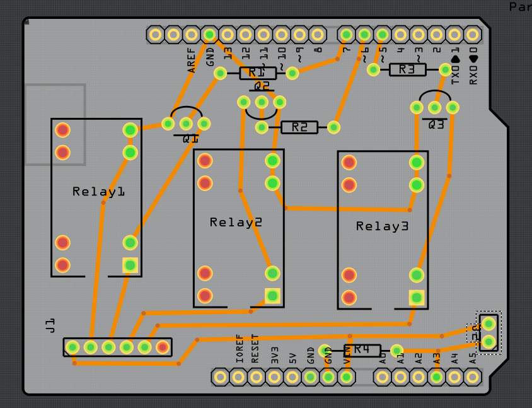Click the square pad of Relay3
532x408 pixels.
pyautogui.click(x=417, y=298)
